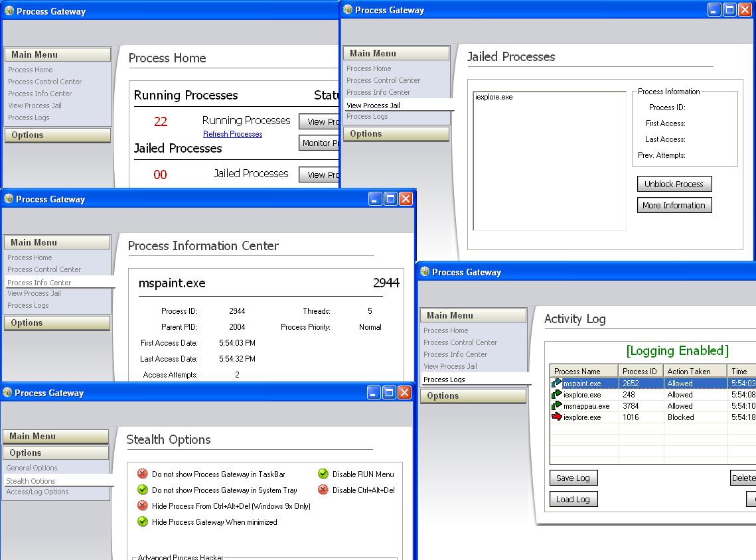This screenshot has height=560, width=756.
Task: Toggle Hide Process Gateway When minimized option
Action: 143,522
